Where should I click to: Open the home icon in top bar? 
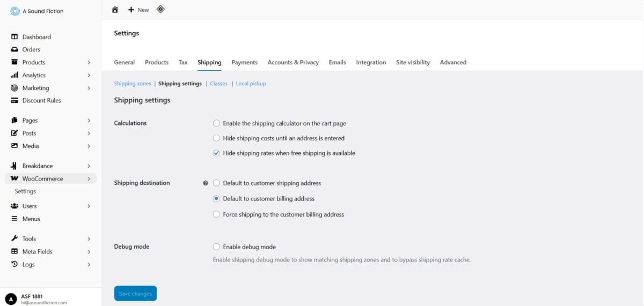coord(115,10)
